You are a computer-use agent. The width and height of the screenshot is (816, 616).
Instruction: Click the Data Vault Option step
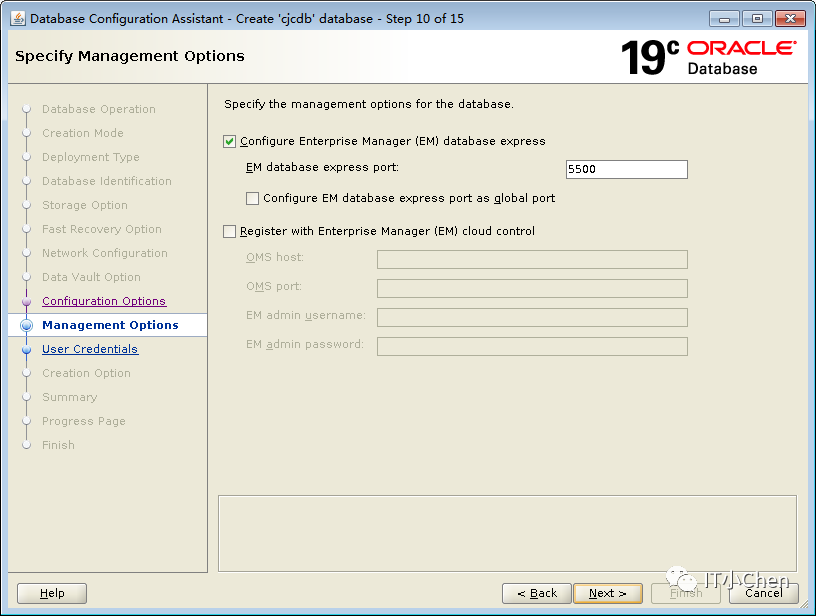[x=91, y=277]
